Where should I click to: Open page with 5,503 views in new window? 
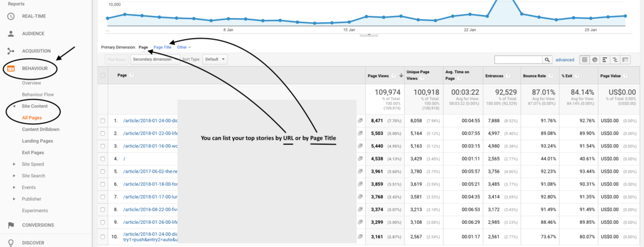coord(360,133)
